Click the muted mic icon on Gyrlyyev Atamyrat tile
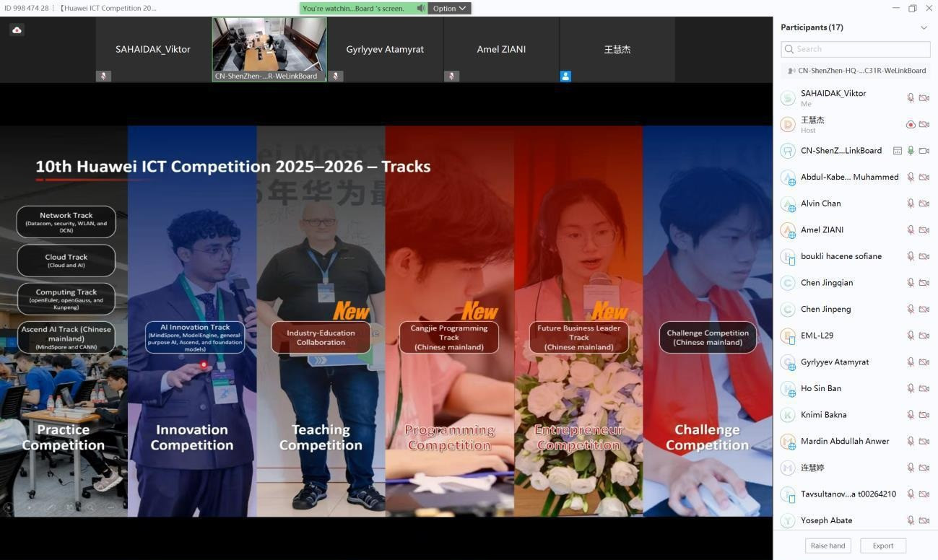This screenshot has height=560, width=938. (x=336, y=76)
